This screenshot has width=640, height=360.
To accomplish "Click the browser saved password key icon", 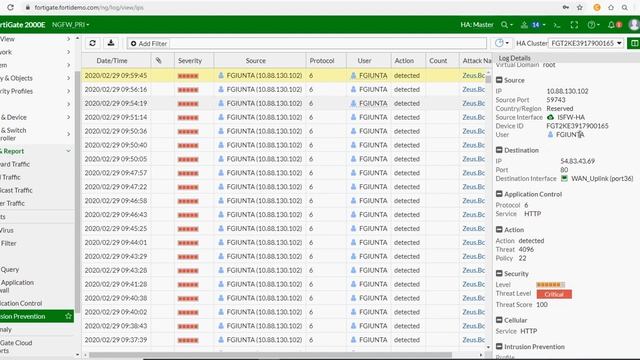I will click(x=566, y=7).
